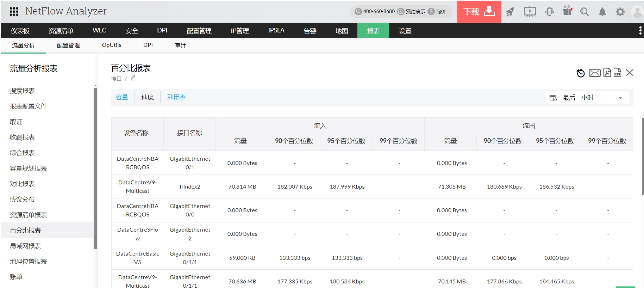
Task: Click the rocket icon in the header
Action: tap(510, 12)
